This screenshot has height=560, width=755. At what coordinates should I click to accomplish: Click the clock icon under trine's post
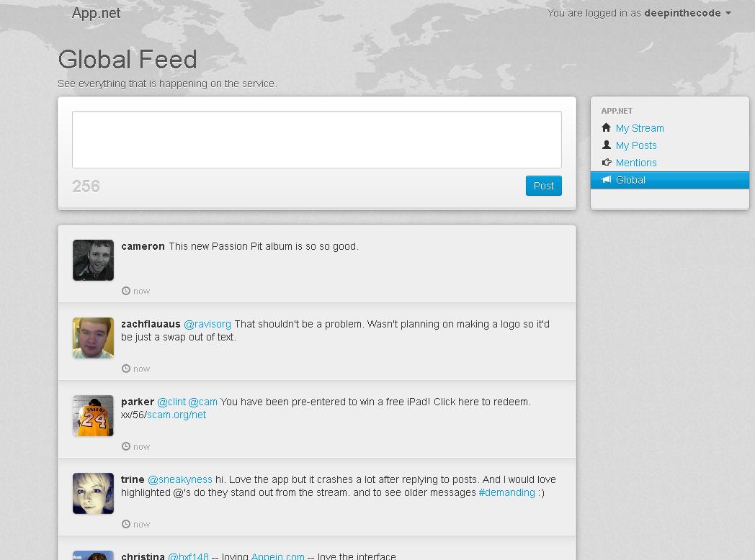point(126,524)
